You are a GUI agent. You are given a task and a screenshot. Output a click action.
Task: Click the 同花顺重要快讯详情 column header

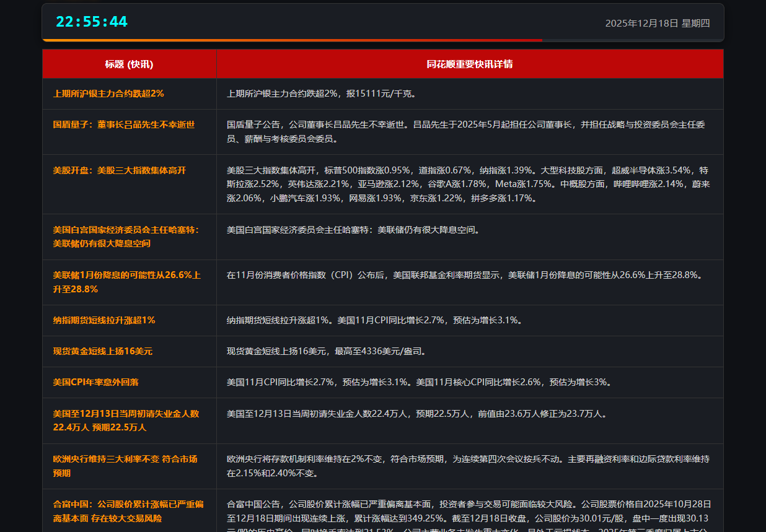469,64
